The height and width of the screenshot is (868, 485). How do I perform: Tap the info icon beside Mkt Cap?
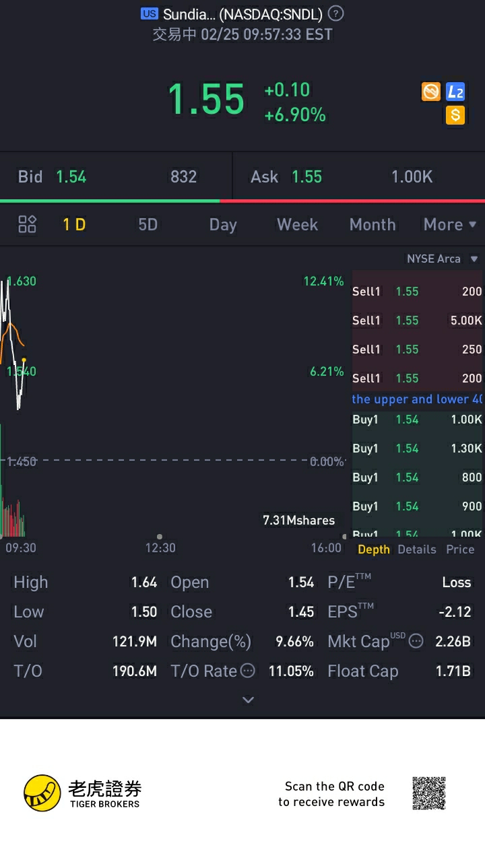(x=416, y=641)
